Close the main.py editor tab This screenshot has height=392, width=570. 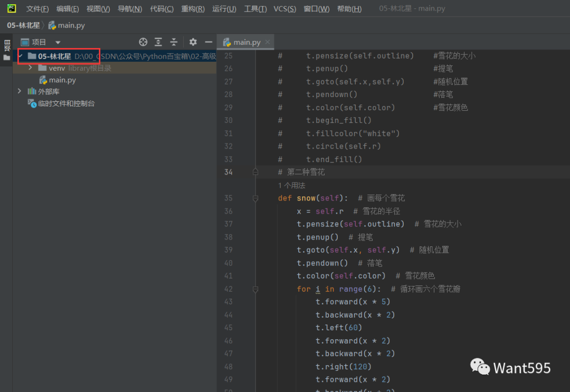click(x=268, y=42)
